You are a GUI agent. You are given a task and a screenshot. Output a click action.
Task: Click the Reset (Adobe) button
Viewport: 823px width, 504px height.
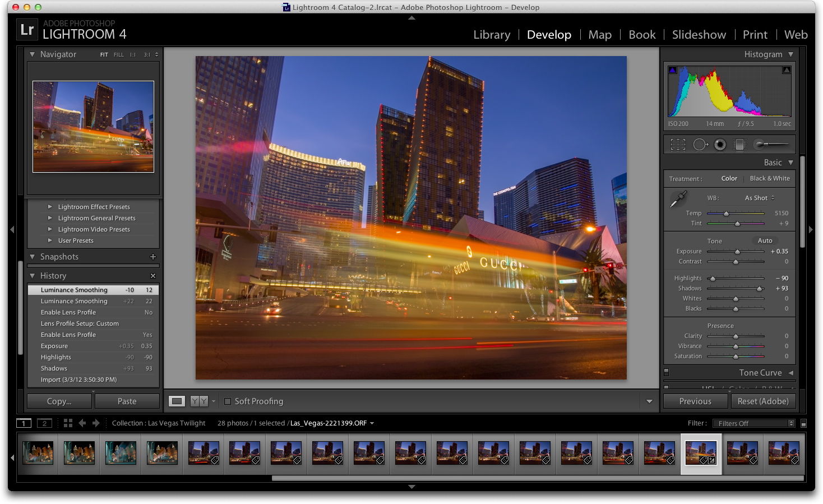tap(762, 401)
